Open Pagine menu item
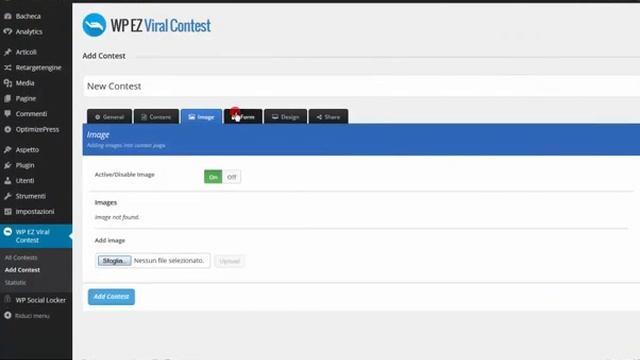This screenshot has width=640, height=360. pos(26,98)
